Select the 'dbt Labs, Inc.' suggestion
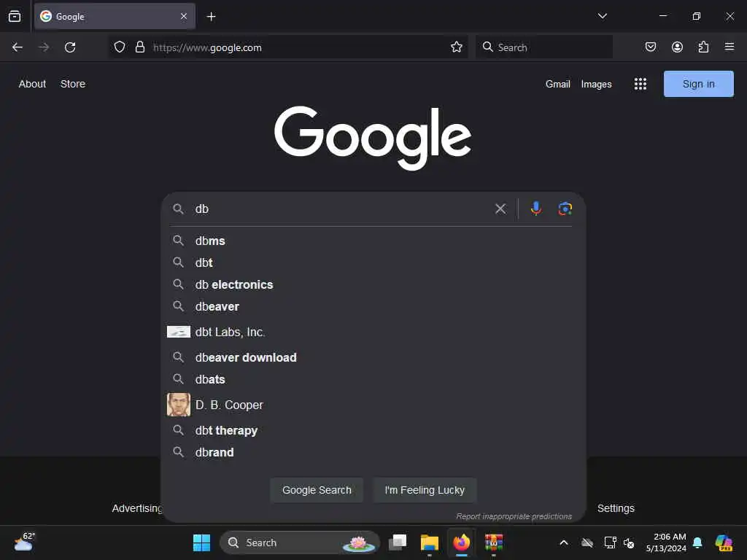 373,332
